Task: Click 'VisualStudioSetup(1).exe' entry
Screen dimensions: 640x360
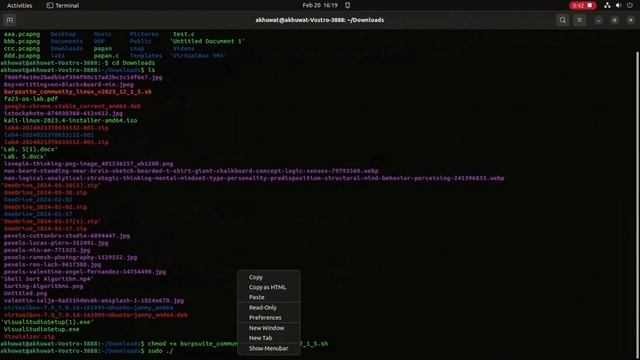Action: (47, 322)
